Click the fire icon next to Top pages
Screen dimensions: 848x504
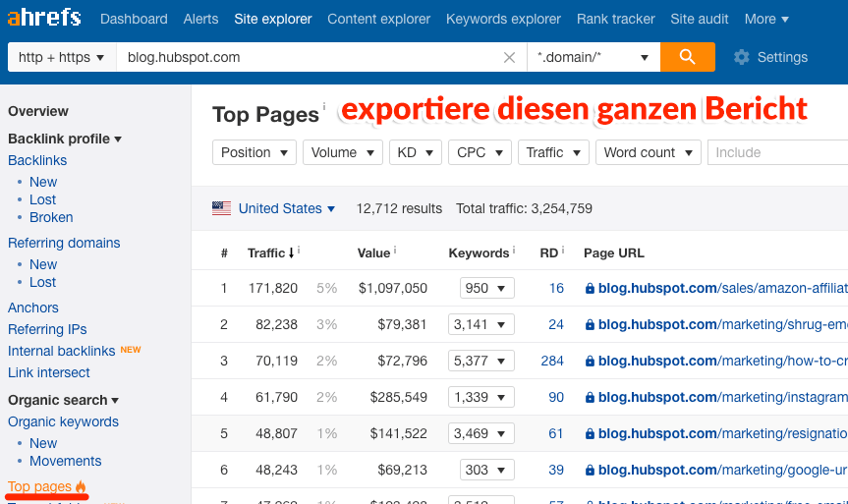[81, 486]
